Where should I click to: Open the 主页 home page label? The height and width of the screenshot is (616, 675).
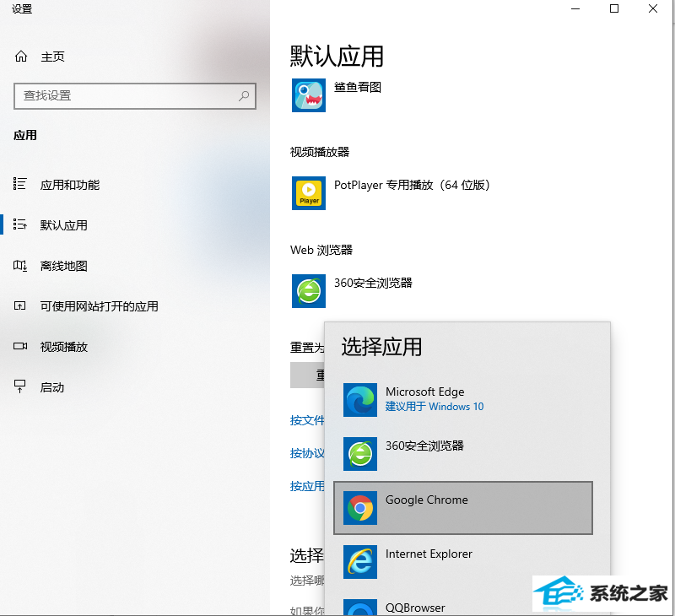[52, 57]
